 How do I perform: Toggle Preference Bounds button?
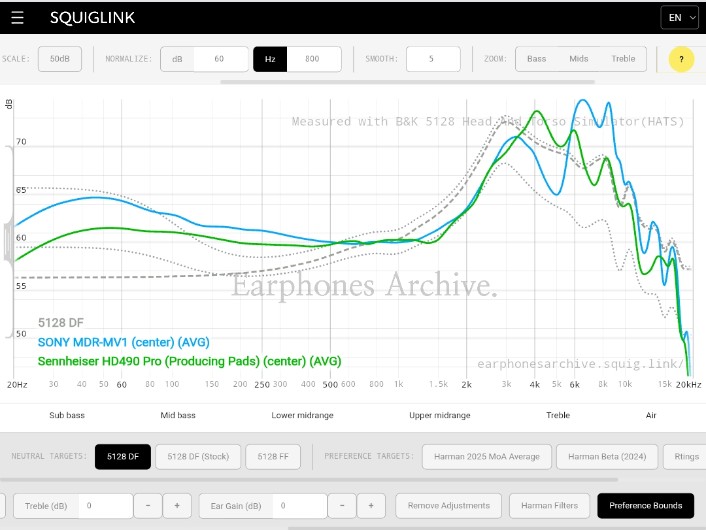[645, 506]
